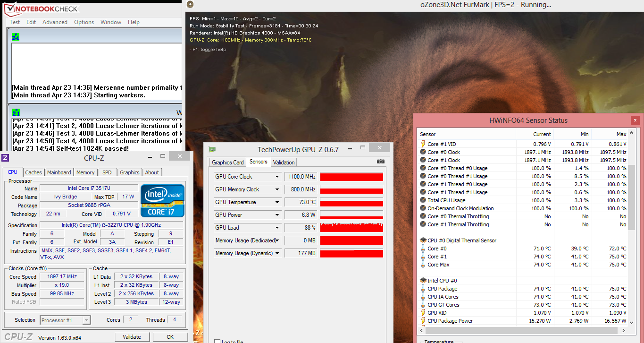
Task: Click the Min column header in HWiNFO64
Action: 573,134
